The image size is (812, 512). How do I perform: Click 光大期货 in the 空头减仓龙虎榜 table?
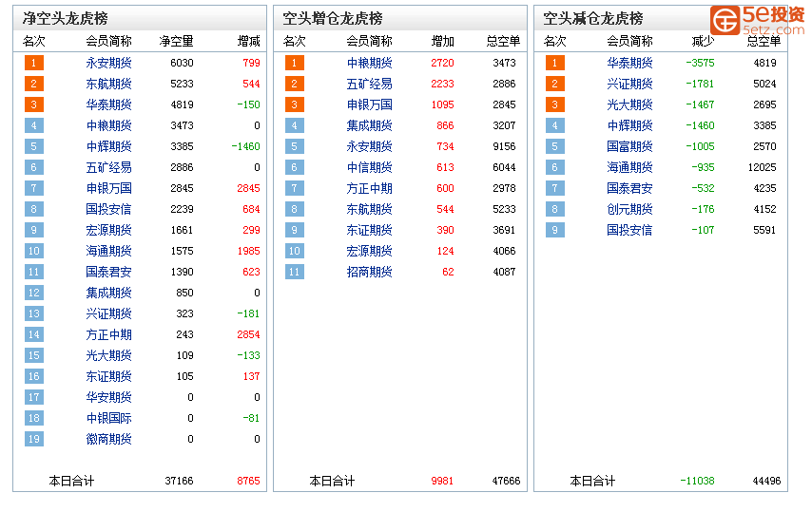(629, 105)
